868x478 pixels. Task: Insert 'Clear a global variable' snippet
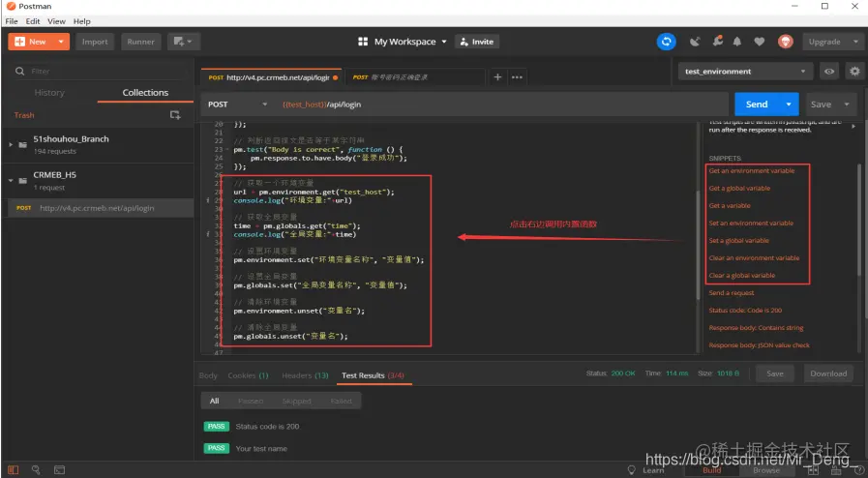point(742,276)
